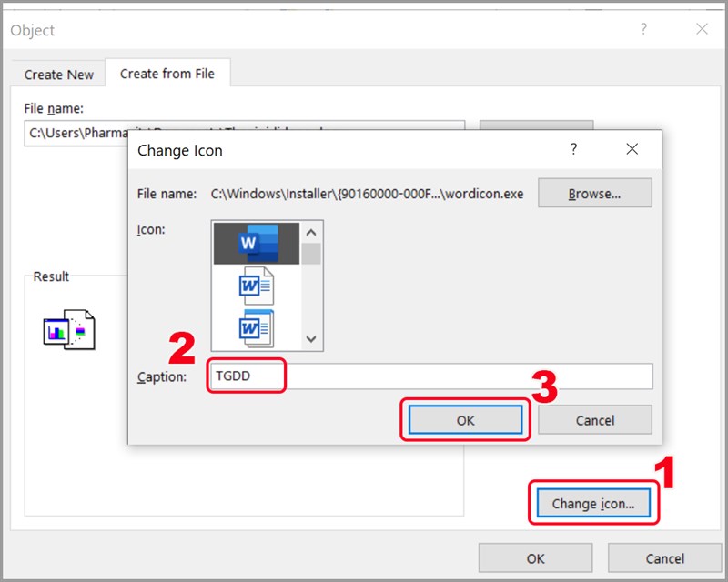Click the Caption label
The image size is (728, 582).
(162, 376)
